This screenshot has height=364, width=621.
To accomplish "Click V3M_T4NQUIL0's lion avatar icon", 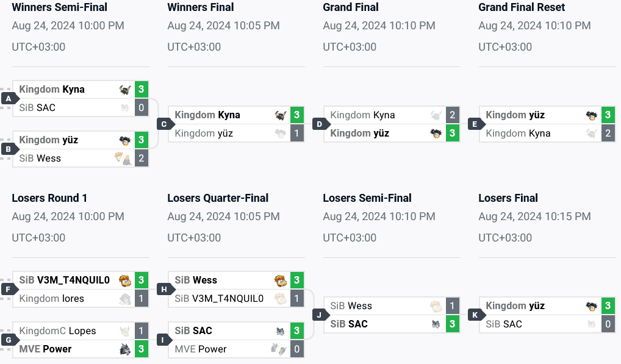I will click(x=124, y=280).
